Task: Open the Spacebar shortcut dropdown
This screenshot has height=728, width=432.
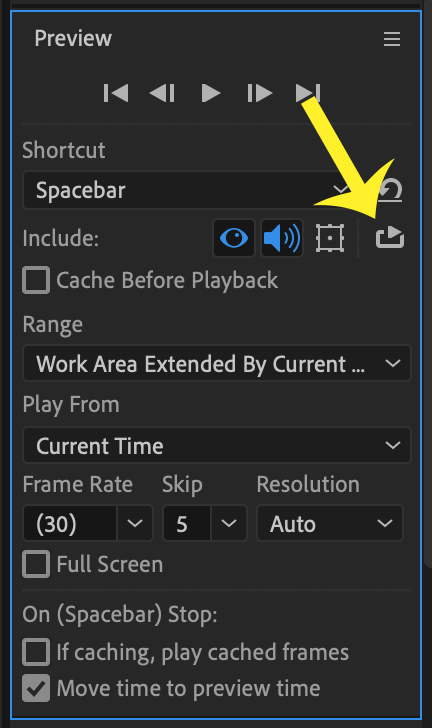Action: click(190, 190)
